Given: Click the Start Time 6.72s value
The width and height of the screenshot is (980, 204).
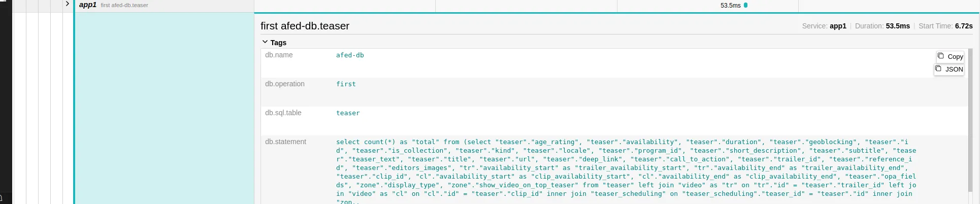Looking at the screenshot, I should [963, 26].
